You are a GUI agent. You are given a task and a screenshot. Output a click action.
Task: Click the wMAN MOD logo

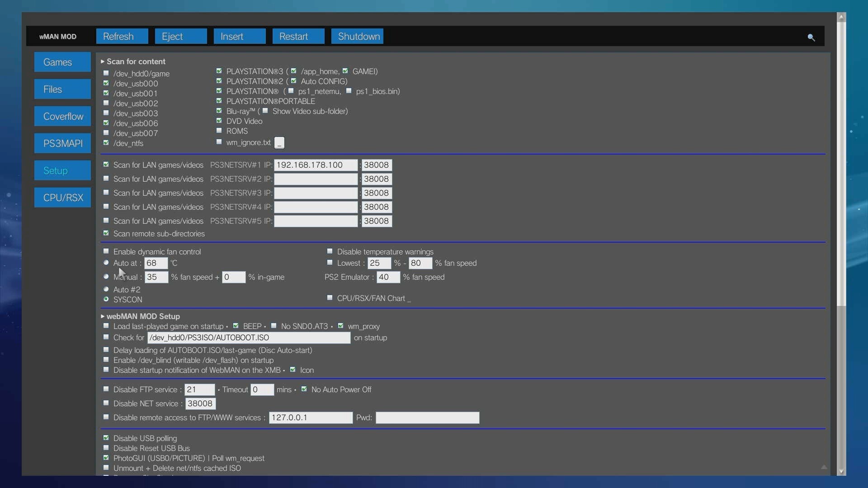(58, 37)
